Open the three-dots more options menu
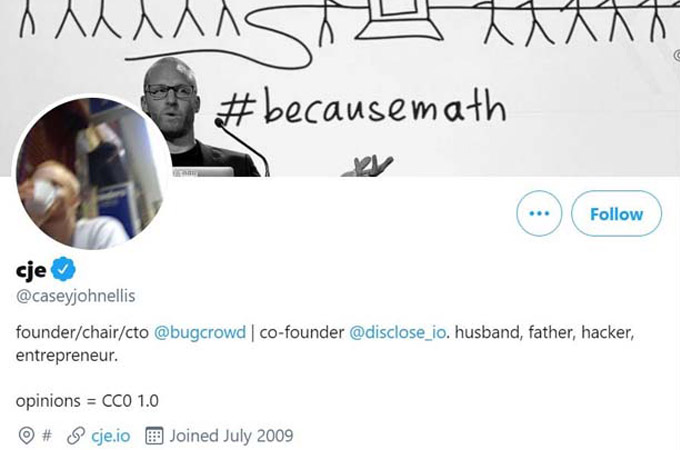The width and height of the screenshot is (680, 450). pos(539,213)
